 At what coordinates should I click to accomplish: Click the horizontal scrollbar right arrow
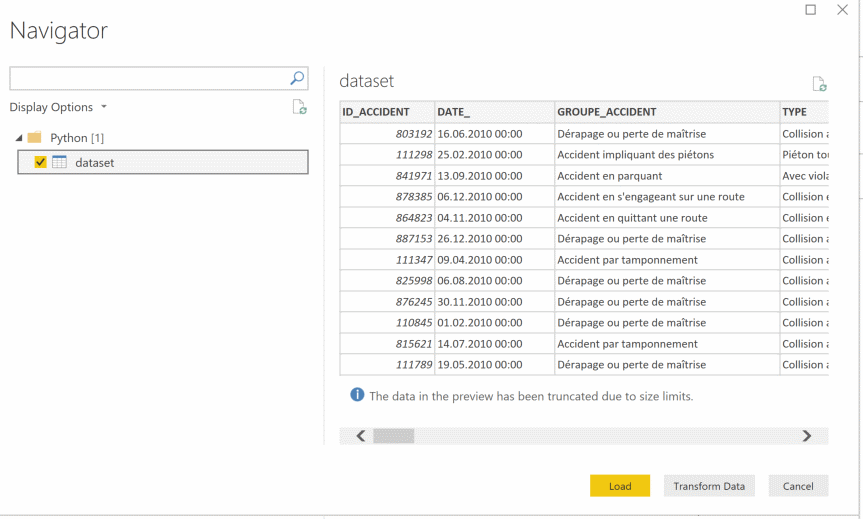[x=807, y=436]
